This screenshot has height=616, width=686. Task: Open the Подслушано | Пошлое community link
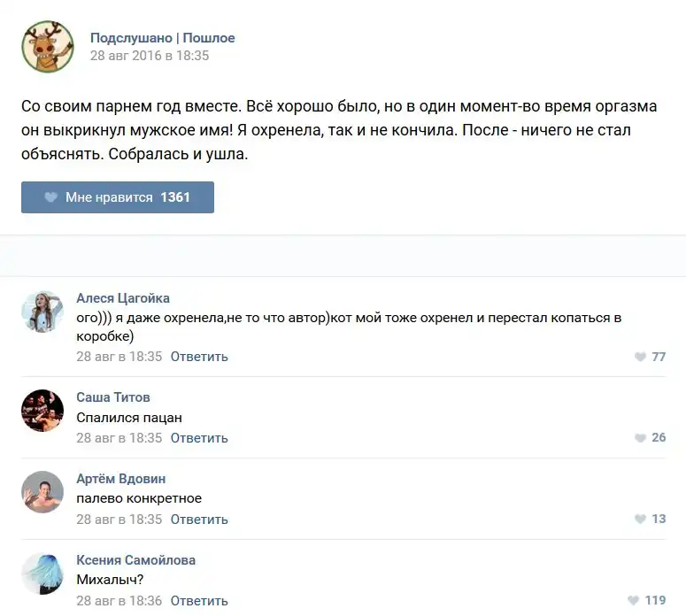click(x=162, y=38)
